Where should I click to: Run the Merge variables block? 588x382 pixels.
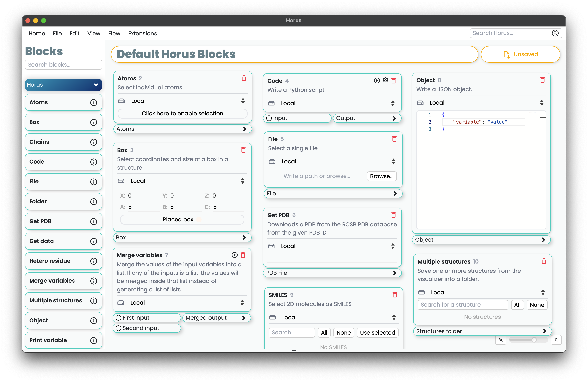[234, 255]
